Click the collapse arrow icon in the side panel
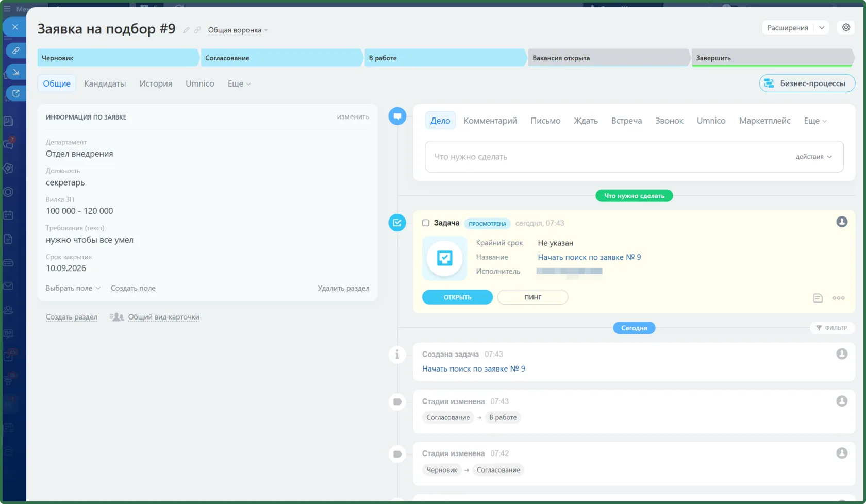 pyautogui.click(x=15, y=72)
